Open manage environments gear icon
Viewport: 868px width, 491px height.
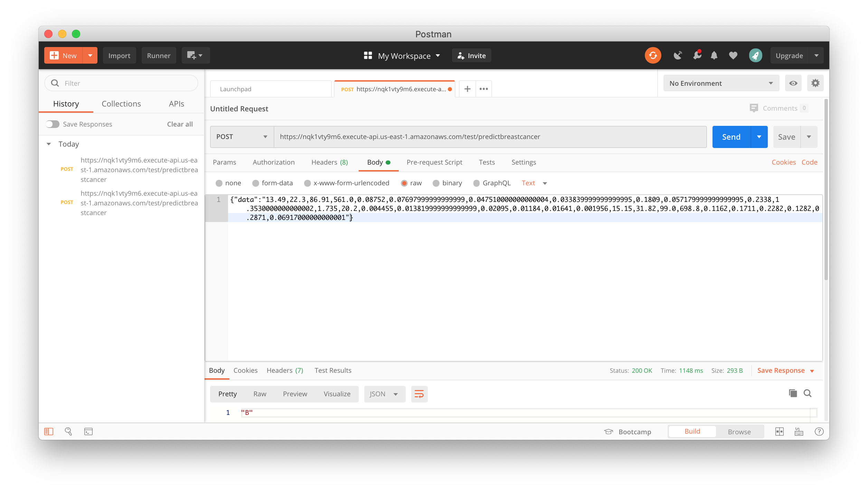click(x=815, y=83)
